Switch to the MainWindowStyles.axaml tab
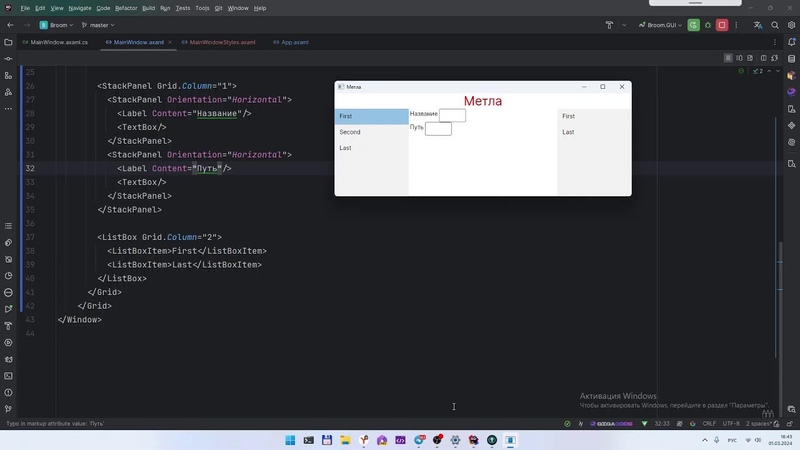The width and height of the screenshot is (800, 450). click(x=218, y=42)
